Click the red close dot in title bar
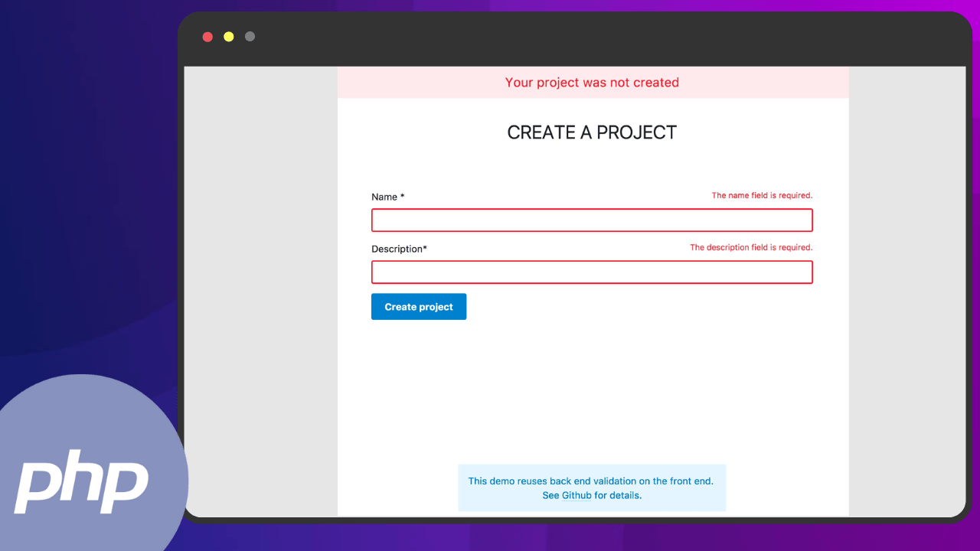 207,37
